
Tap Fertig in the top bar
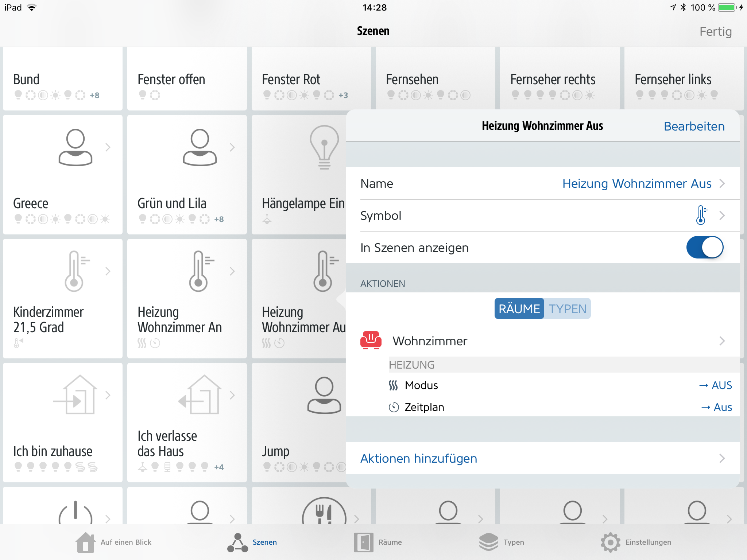[715, 32]
